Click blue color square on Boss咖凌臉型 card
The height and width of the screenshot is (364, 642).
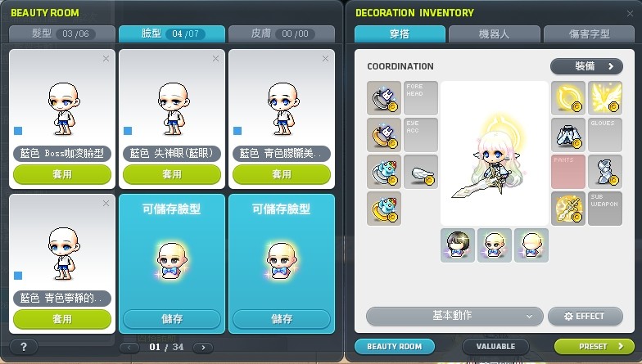[18, 131]
